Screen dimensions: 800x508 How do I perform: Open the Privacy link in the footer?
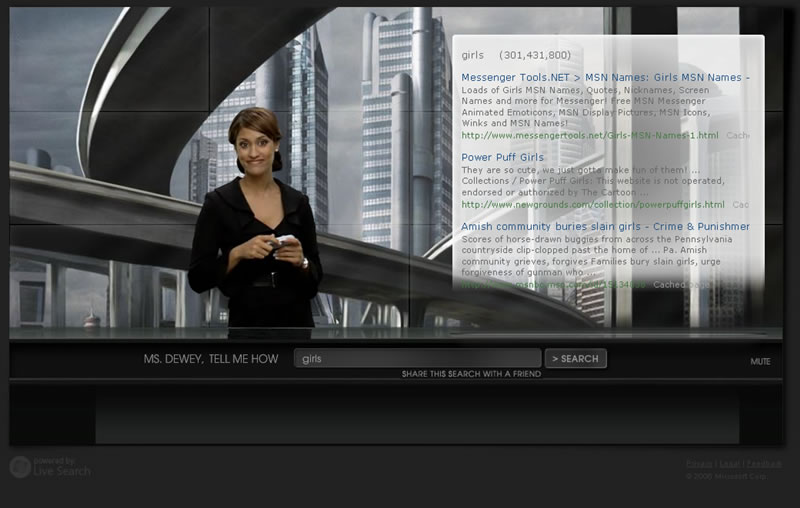[x=699, y=464]
